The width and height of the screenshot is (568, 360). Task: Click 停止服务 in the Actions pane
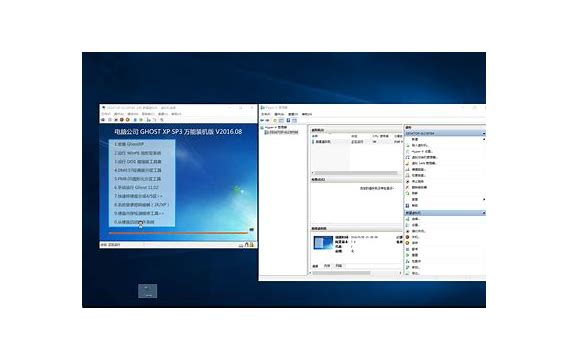tap(418, 181)
